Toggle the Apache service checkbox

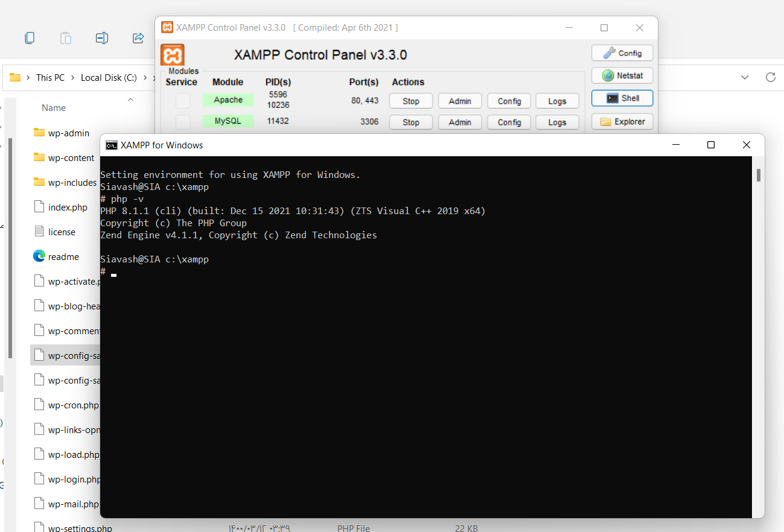click(x=183, y=101)
